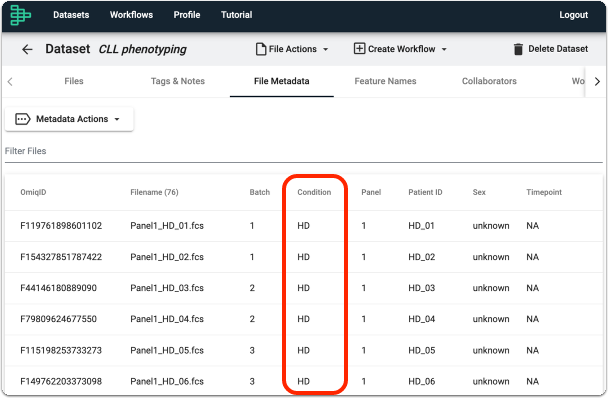Click Sex cell for Panel1_HD_03.fcs row
The image size is (608, 398).
[x=491, y=288]
